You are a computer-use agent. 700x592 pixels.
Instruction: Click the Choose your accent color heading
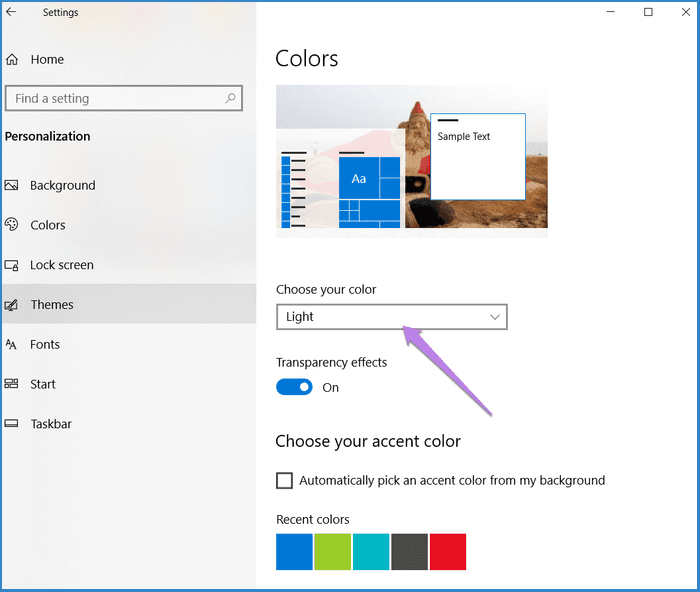[368, 442]
